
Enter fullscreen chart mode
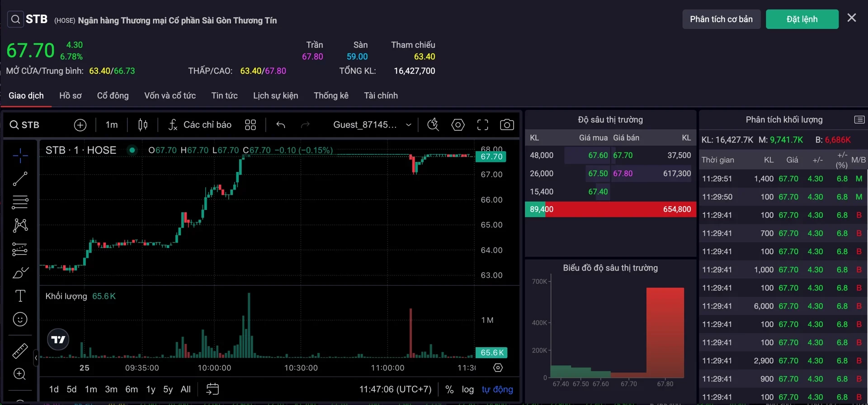482,125
